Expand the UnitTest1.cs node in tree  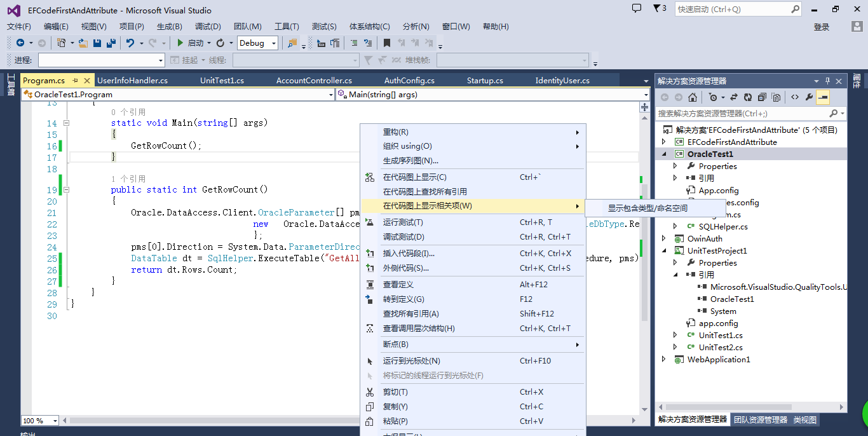pos(675,335)
